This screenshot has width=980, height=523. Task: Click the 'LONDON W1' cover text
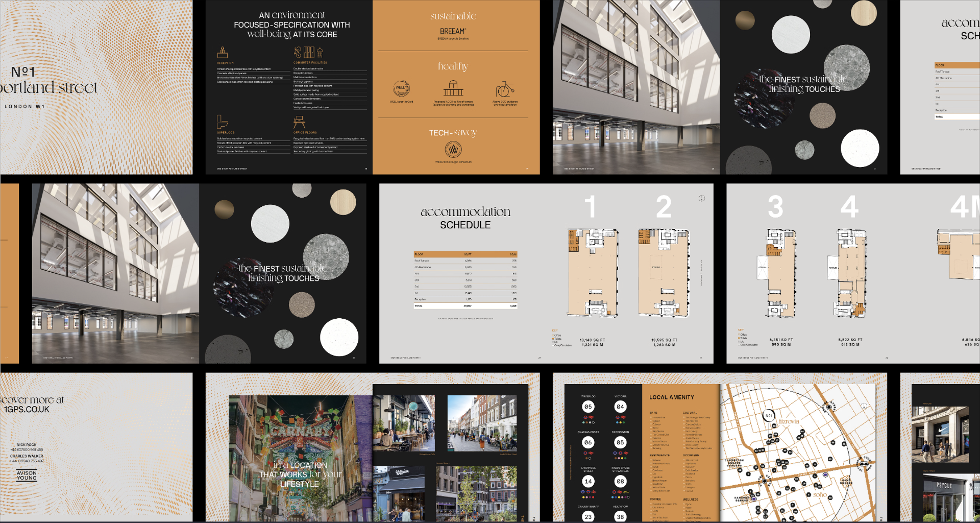[25, 107]
